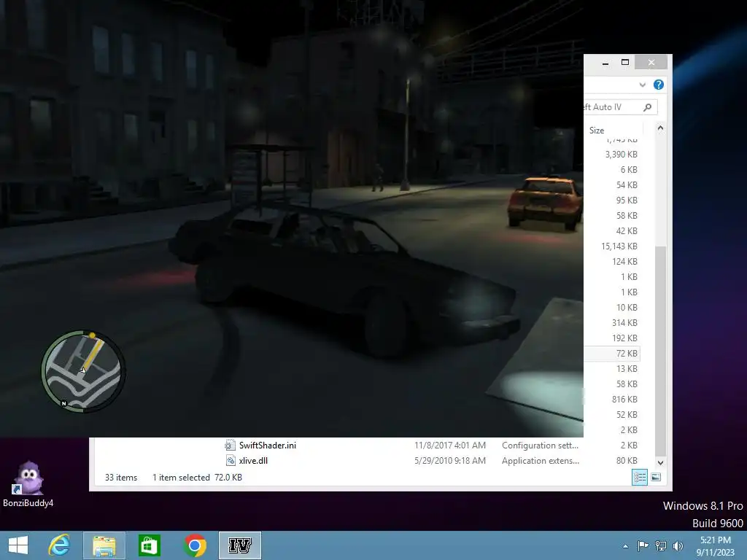Click the 52 KB size cell
This screenshot has height=560, width=747.
[x=627, y=414]
